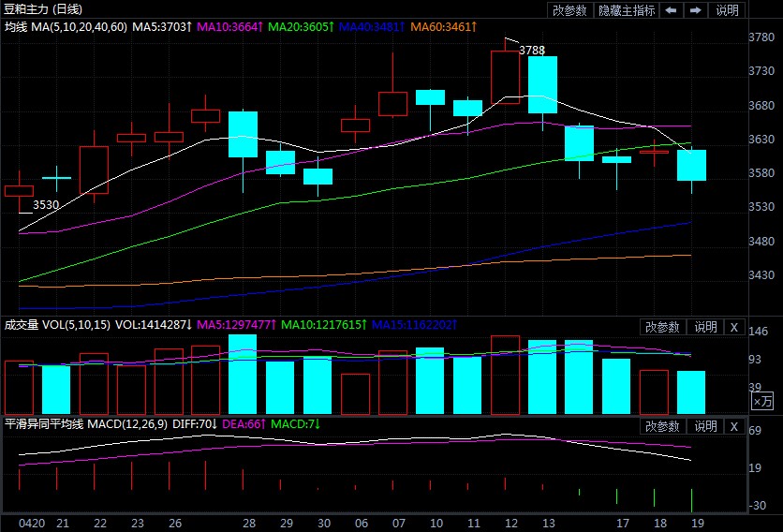
Task: Open 说明 in the volume panel
Action: 704,327
